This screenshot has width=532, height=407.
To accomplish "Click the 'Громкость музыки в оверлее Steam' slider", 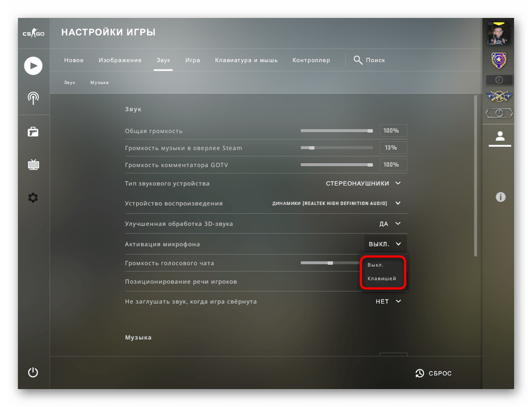I will tap(337, 148).
